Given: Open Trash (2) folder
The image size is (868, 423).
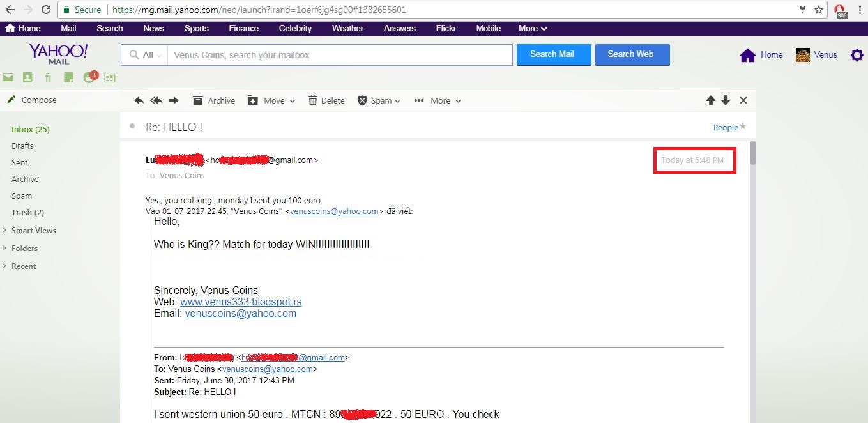Looking at the screenshot, I should 27,212.
